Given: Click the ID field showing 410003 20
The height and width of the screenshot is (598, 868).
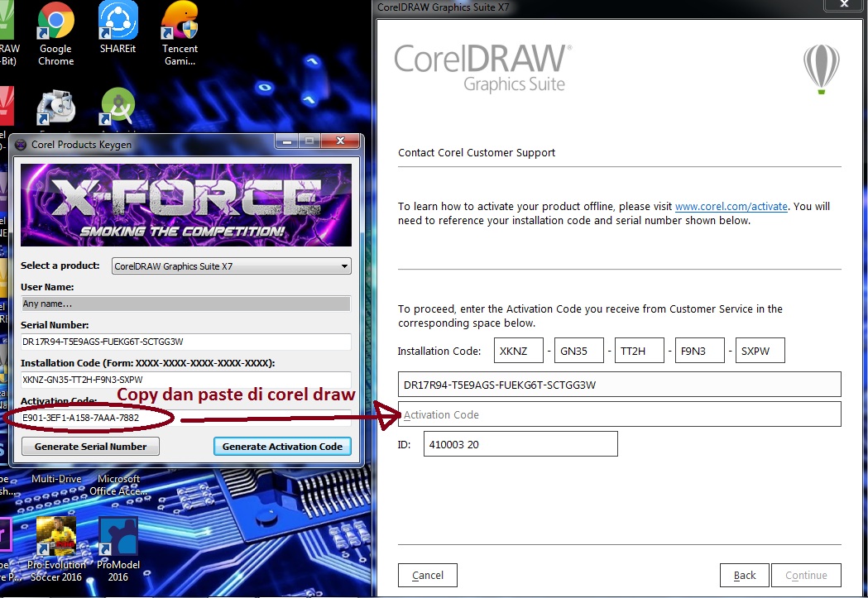Looking at the screenshot, I should pos(520,444).
